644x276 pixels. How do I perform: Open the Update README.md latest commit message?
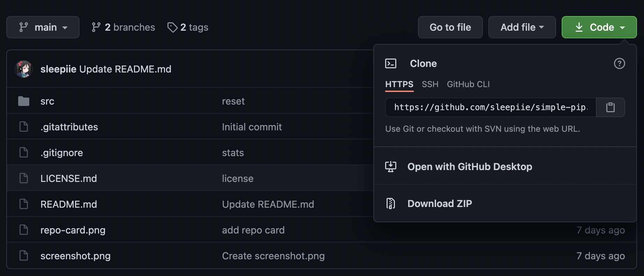[x=125, y=69]
